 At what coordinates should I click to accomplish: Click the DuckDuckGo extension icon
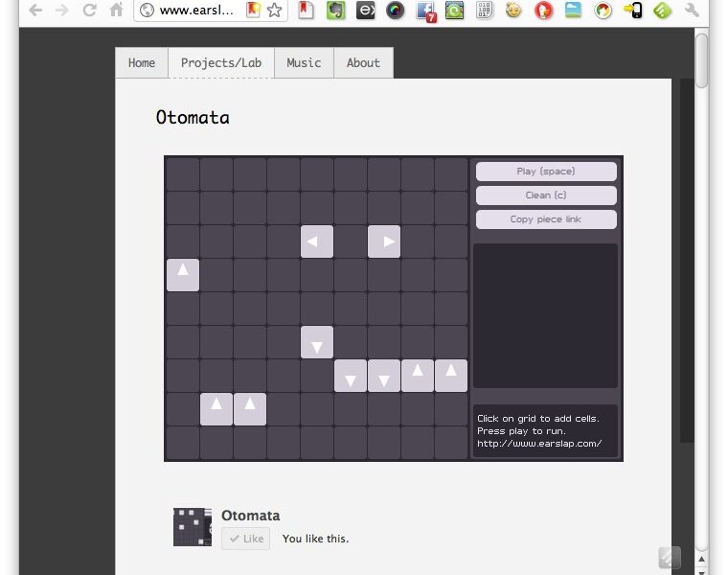tap(543, 11)
